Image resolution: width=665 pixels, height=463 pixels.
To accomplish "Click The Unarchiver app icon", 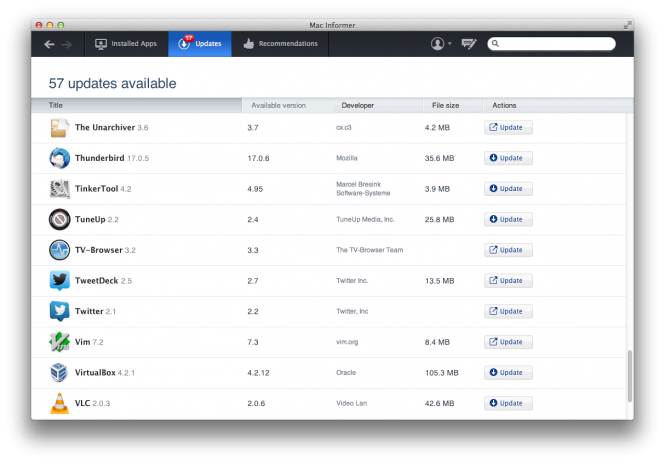I will click(x=59, y=128).
